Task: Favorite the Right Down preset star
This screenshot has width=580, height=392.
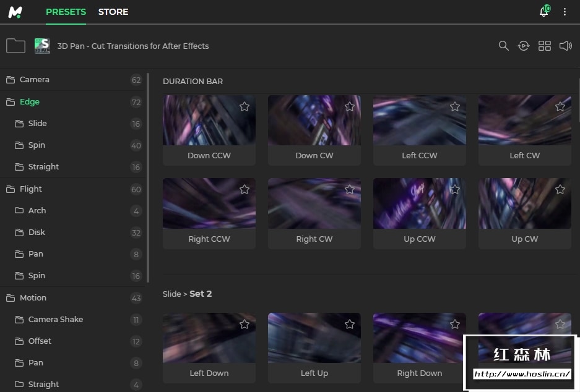Action: tap(455, 325)
